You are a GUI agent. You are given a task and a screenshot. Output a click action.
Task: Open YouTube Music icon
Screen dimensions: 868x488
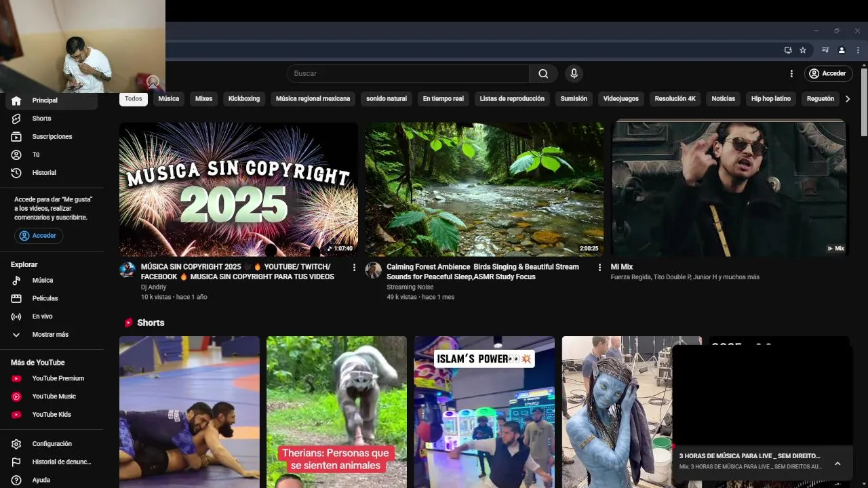(x=16, y=396)
